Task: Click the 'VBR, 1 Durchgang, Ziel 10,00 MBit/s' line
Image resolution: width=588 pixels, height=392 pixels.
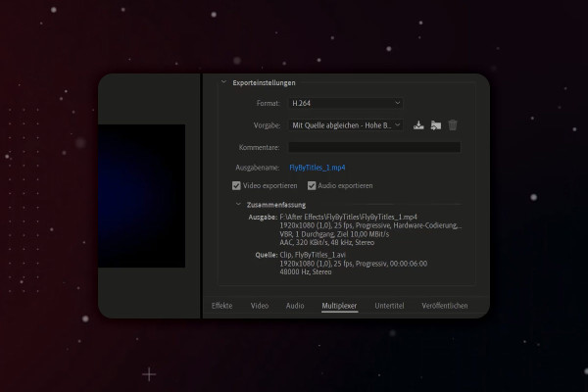Action: point(334,234)
